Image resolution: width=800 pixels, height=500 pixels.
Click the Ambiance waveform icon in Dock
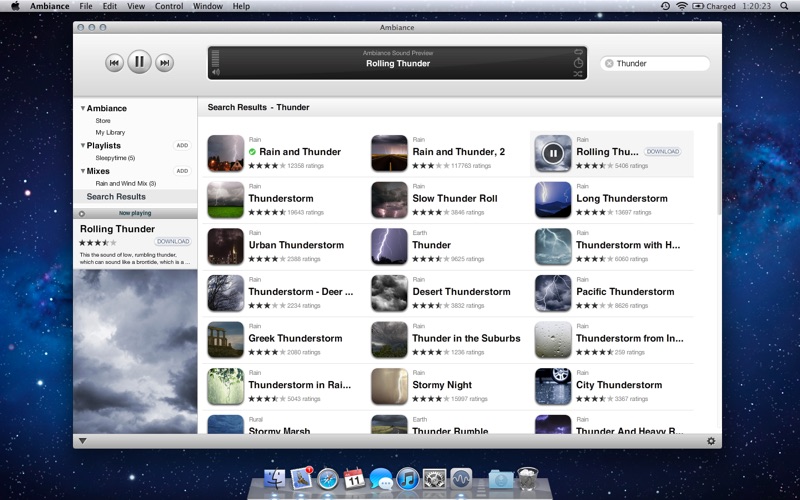coord(461,479)
